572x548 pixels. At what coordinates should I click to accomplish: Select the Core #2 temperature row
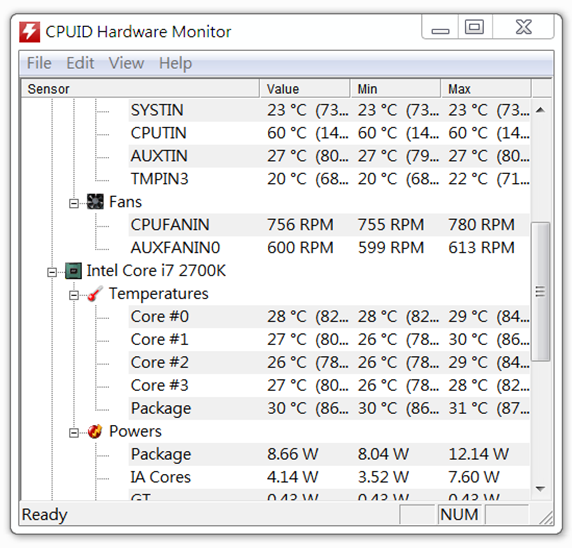[329, 363]
